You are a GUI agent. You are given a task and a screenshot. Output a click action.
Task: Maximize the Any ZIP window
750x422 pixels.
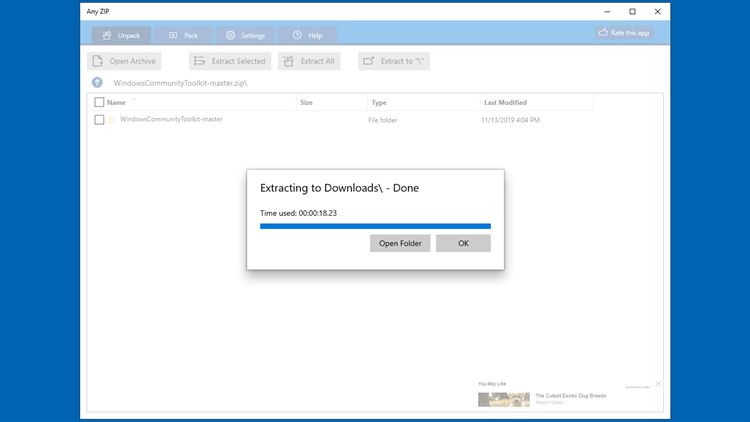632,11
